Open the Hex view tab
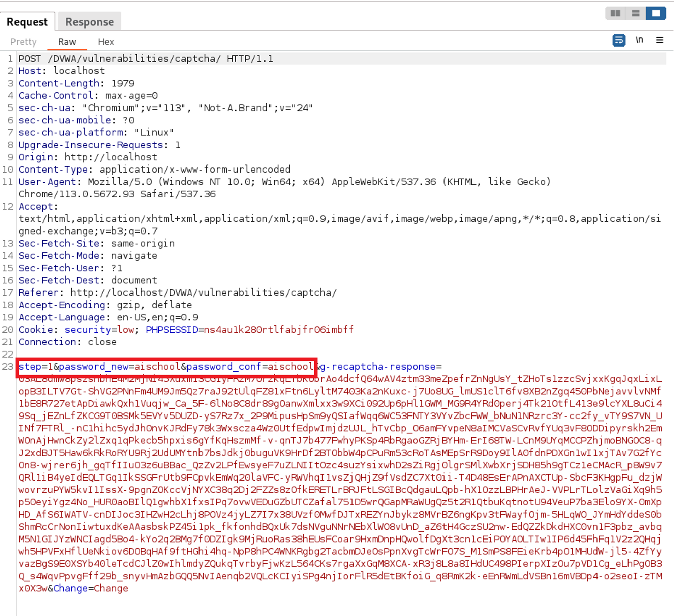The image size is (674, 616). click(x=106, y=42)
